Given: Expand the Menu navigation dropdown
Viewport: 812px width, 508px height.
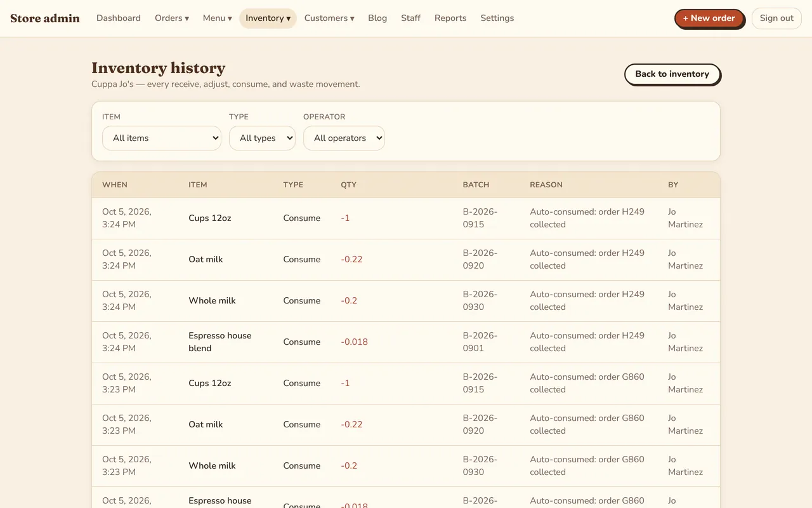Looking at the screenshot, I should (218, 18).
